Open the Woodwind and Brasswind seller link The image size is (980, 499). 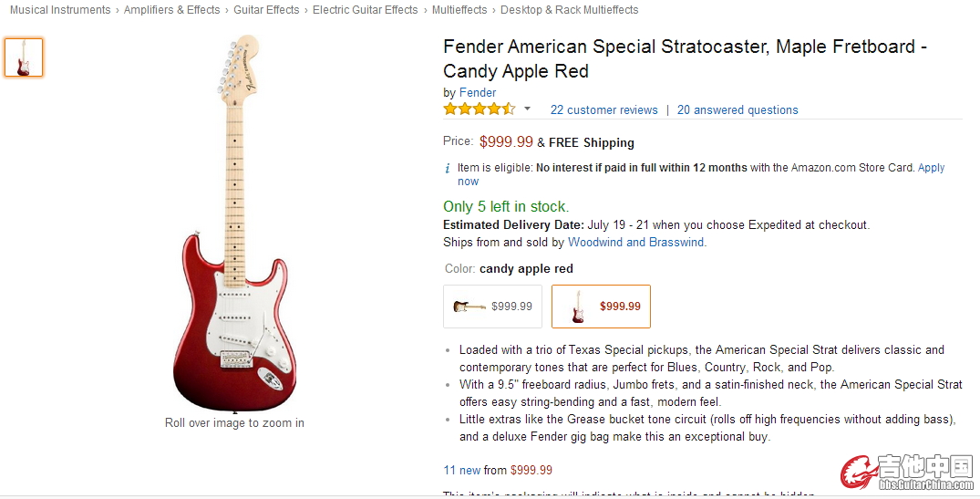(x=635, y=243)
